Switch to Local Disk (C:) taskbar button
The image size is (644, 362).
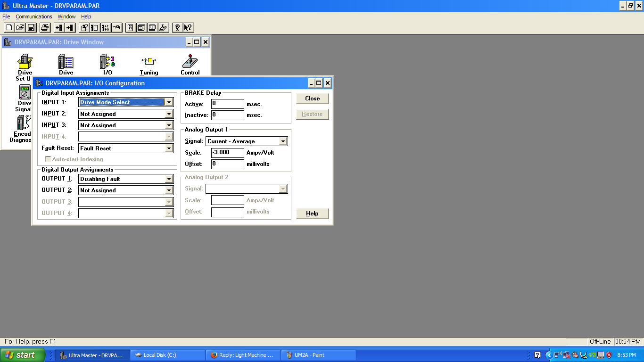167,355
